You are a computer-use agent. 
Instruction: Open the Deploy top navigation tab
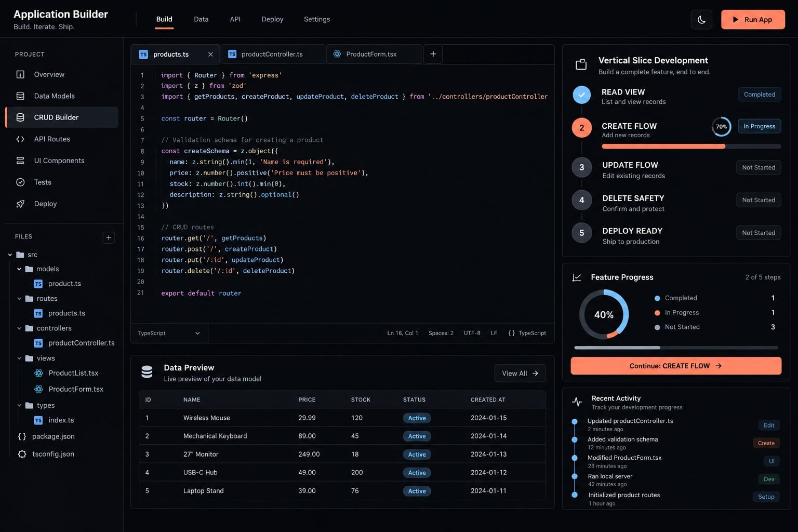[272, 19]
